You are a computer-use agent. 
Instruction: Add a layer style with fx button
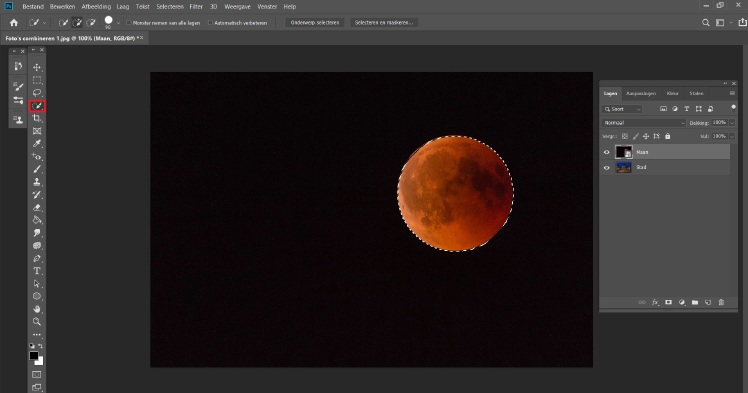pos(655,302)
